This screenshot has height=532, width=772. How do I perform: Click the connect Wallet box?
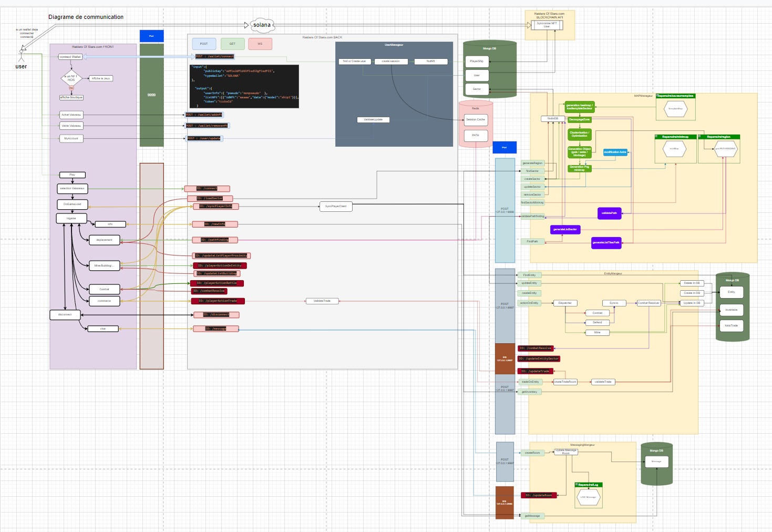[x=70, y=57]
